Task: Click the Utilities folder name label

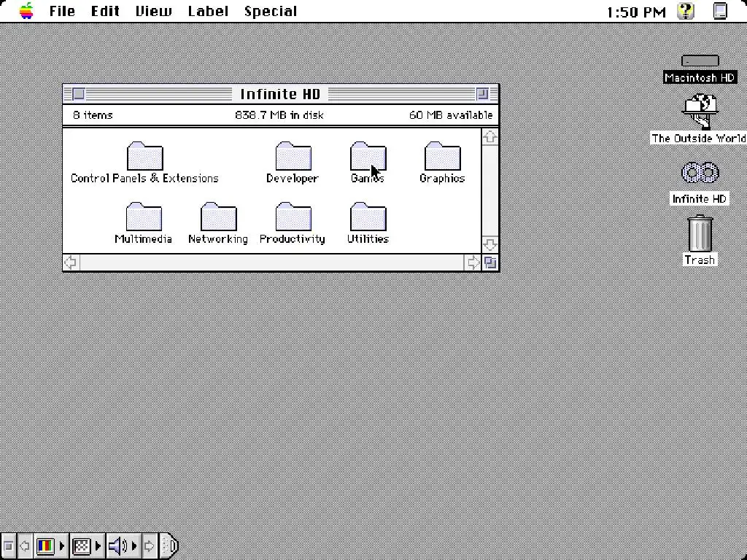Action: coord(368,238)
